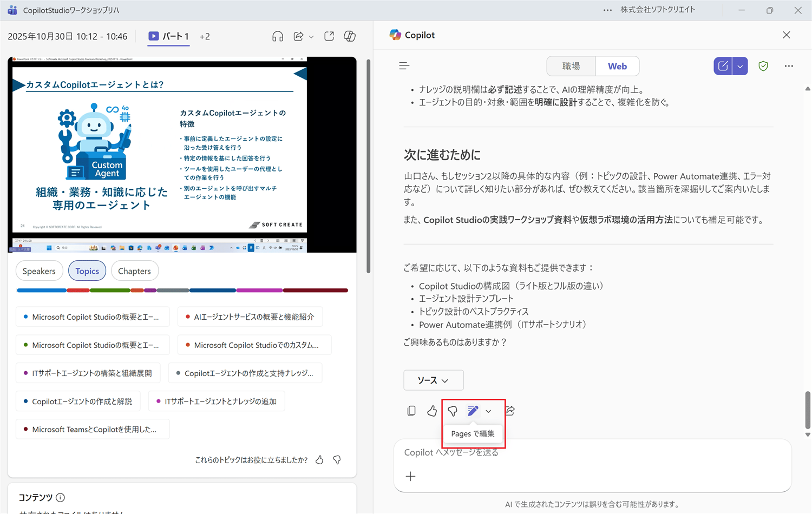Open the more options menu in Copilot panel
Screen dimensions: 812x514
789,65
